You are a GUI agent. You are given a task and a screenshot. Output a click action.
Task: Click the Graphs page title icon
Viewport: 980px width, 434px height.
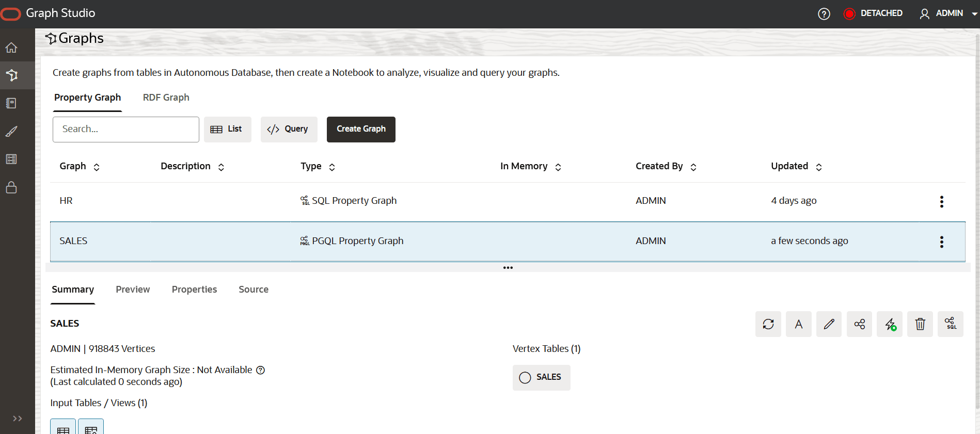[51, 38]
